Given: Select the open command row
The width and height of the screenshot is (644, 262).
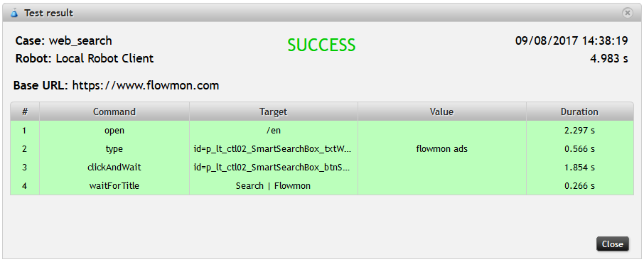Looking at the screenshot, I should [321, 131].
